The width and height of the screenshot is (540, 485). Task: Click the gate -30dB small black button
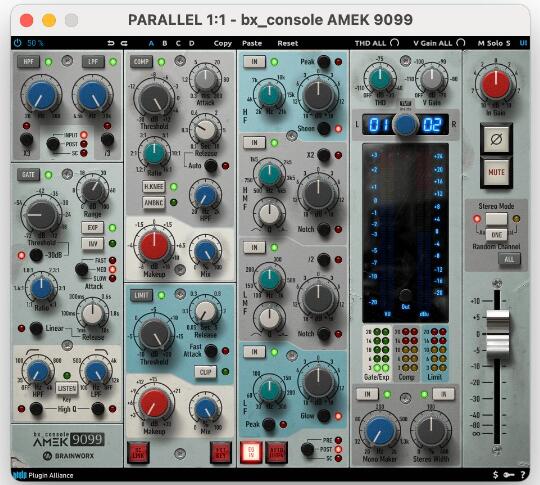coord(36,255)
